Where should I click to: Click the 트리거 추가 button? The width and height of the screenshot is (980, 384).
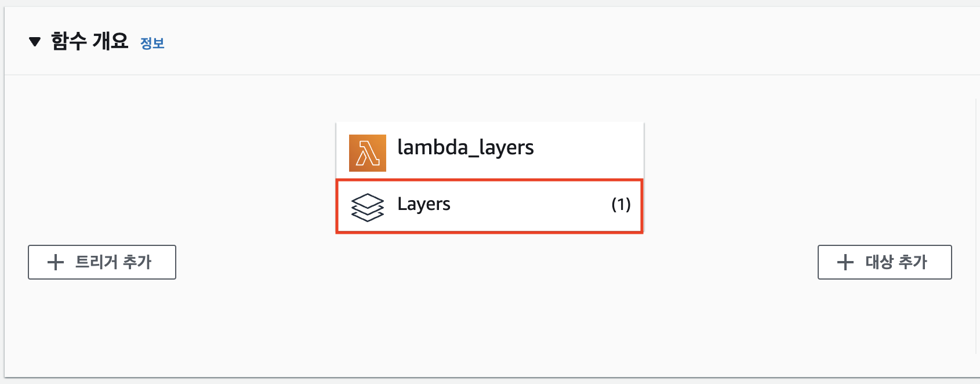tap(101, 262)
